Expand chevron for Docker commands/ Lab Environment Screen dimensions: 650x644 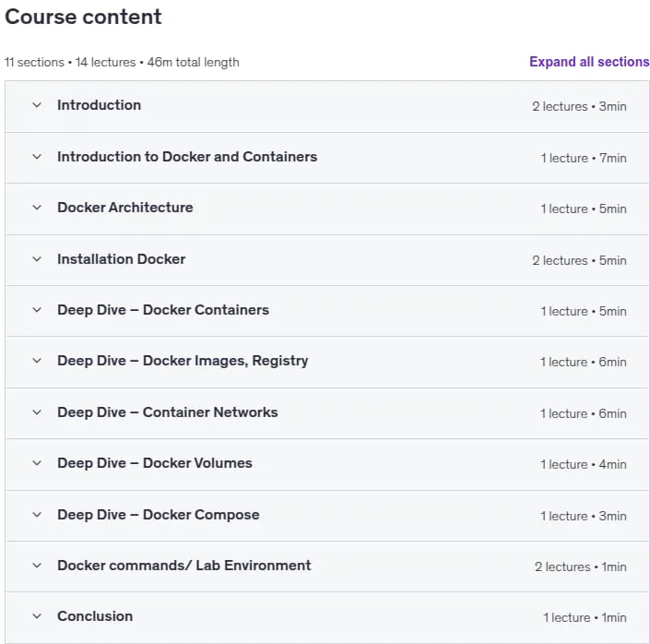pos(37,566)
